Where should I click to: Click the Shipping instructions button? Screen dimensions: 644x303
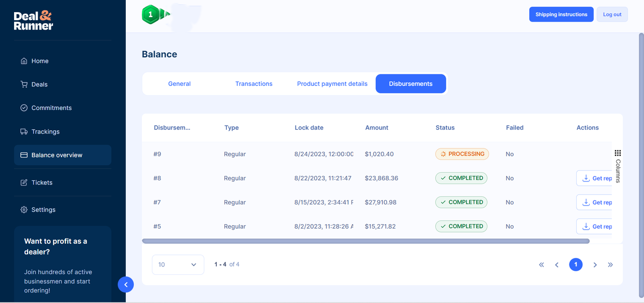click(561, 15)
